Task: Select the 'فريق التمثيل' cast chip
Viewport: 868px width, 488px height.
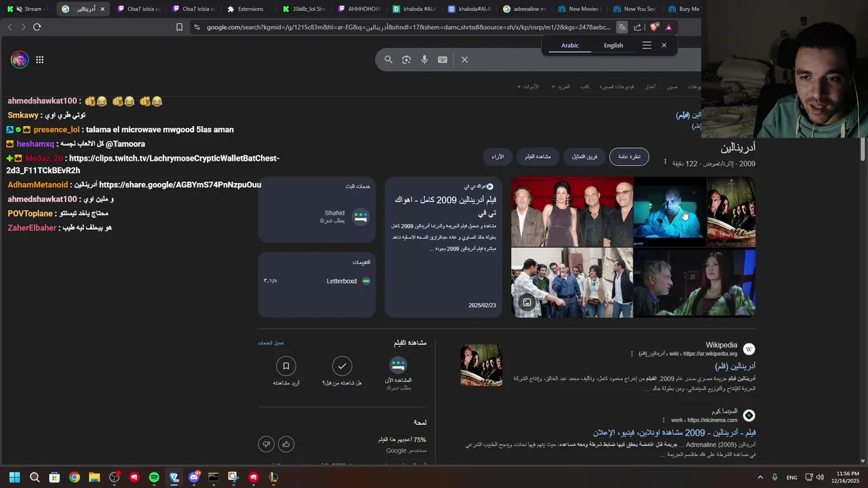Action: click(585, 157)
